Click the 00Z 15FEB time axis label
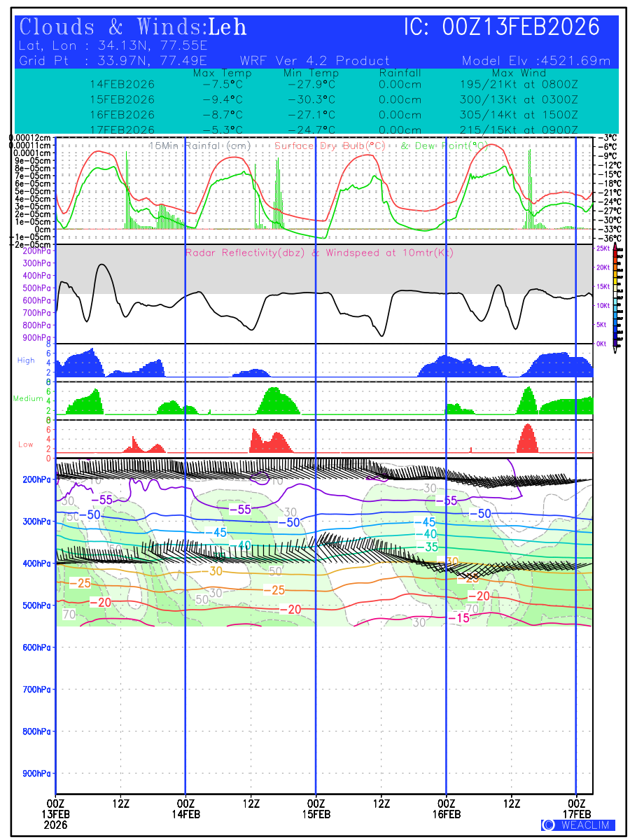 pyautogui.click(x=316, y=807)
